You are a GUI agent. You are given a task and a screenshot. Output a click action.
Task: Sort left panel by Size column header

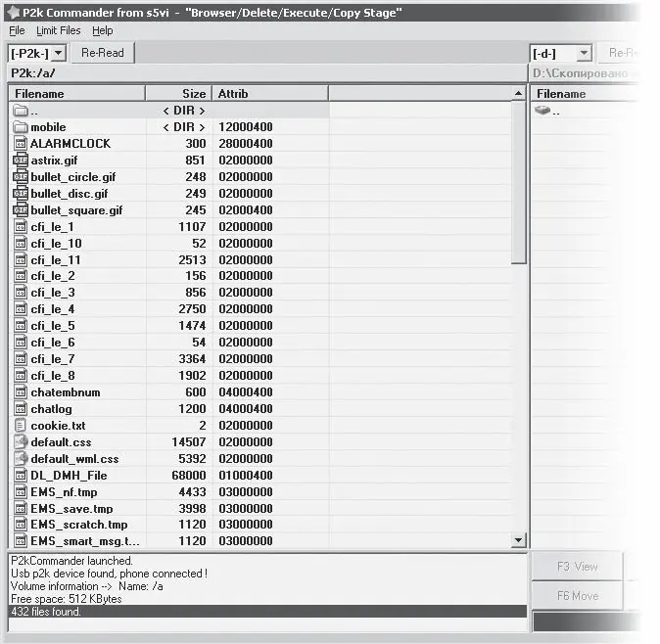tap(179, 93)
